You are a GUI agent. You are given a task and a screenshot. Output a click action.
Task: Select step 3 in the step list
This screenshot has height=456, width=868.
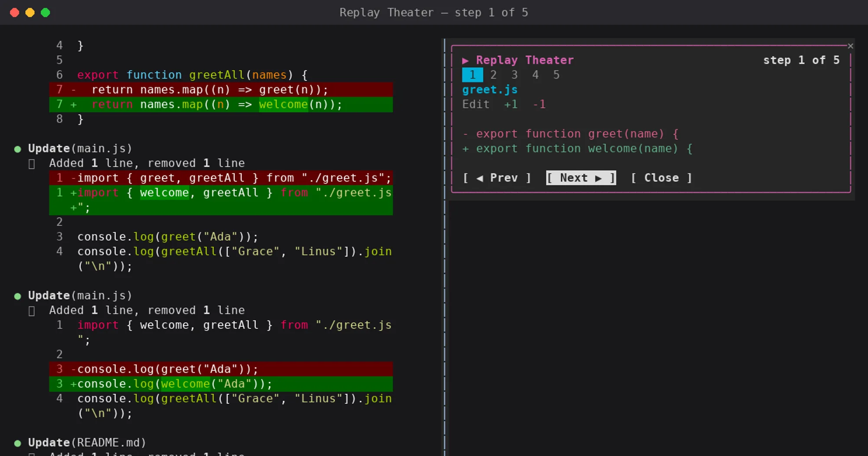pos(514,75)
